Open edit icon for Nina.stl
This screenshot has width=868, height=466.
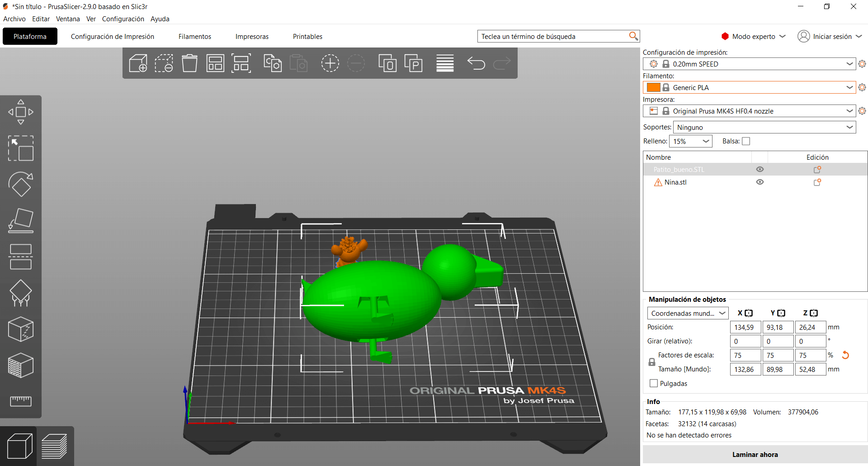817,182
